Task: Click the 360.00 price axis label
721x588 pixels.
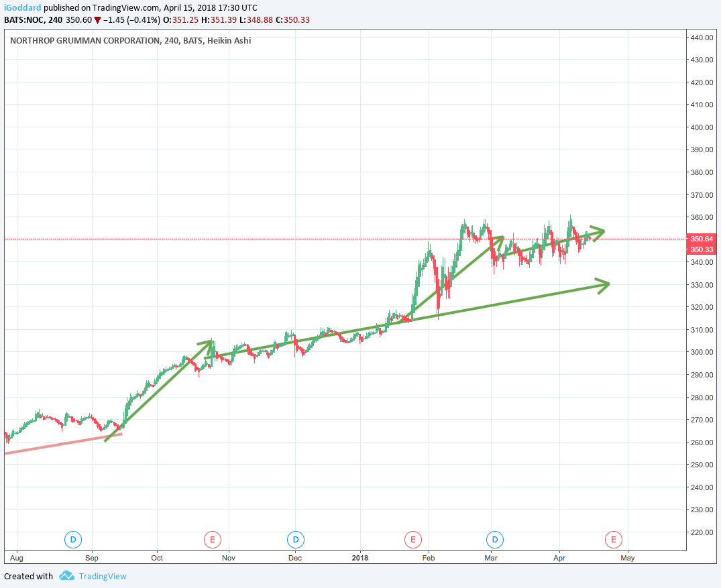Action: click(x=702, y=217)
